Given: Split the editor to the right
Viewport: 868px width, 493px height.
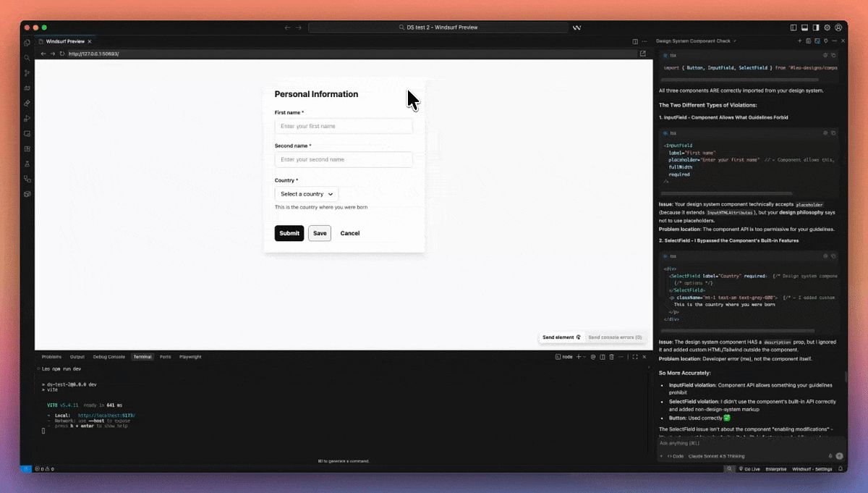Looking at the screenshot, I should pos(635,41).
